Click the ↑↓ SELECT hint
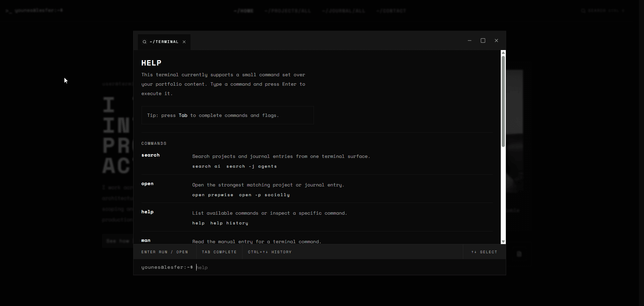This screenshot has width=644, height=306. (x=484, y=252)
